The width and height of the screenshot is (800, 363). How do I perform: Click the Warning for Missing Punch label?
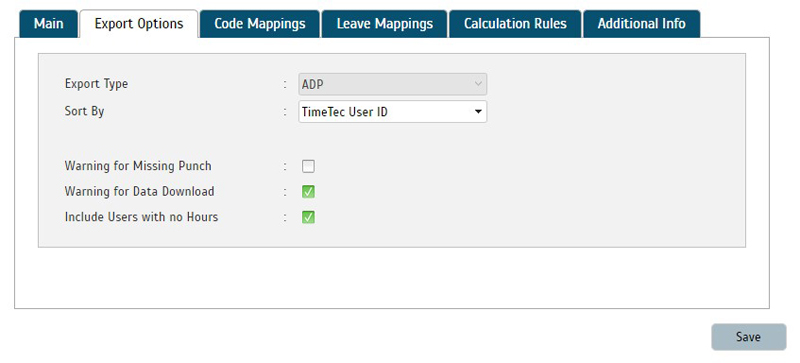[138, 166]
